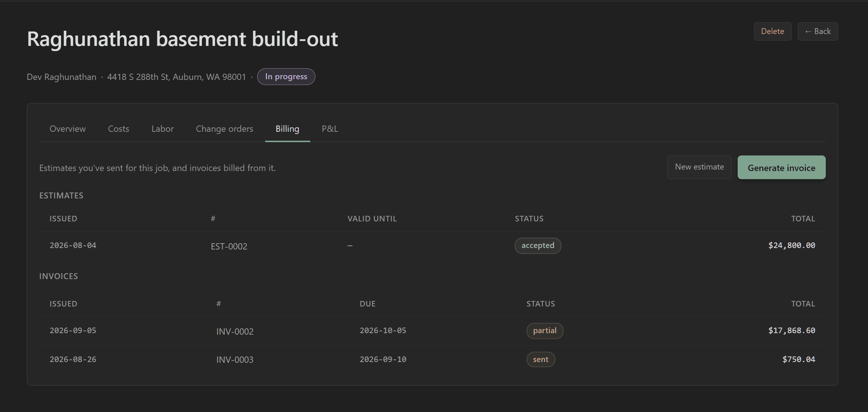The image size is (868, 412).
Task: Select the Billing tab
Action: point(287,128)
